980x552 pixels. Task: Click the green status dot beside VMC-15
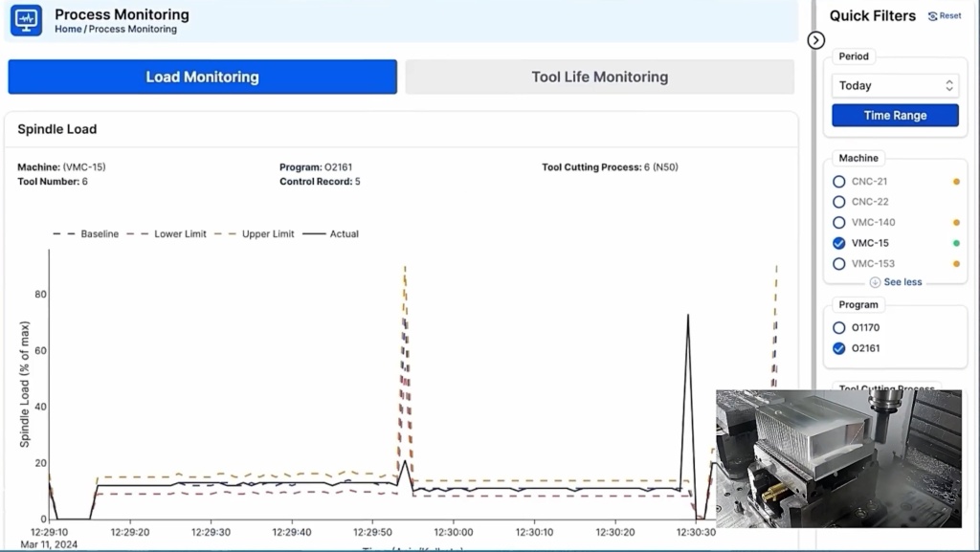click(956, 243)
